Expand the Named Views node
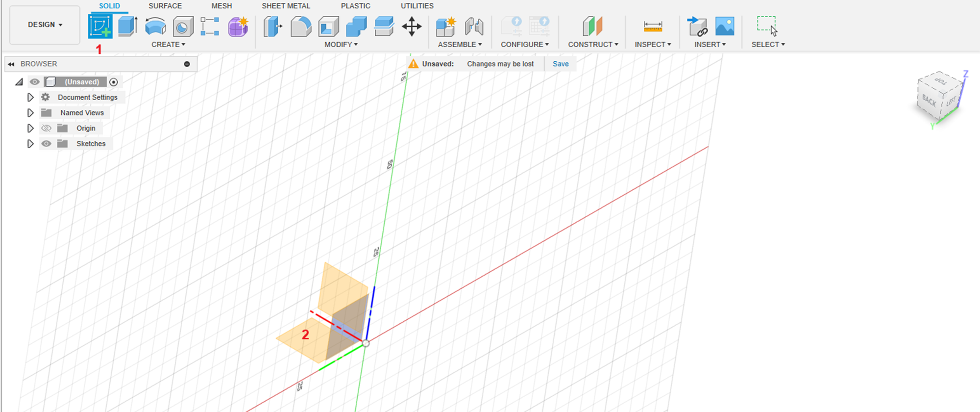The height and width of the screenshot is (412, 980). [x=30, y=113]
